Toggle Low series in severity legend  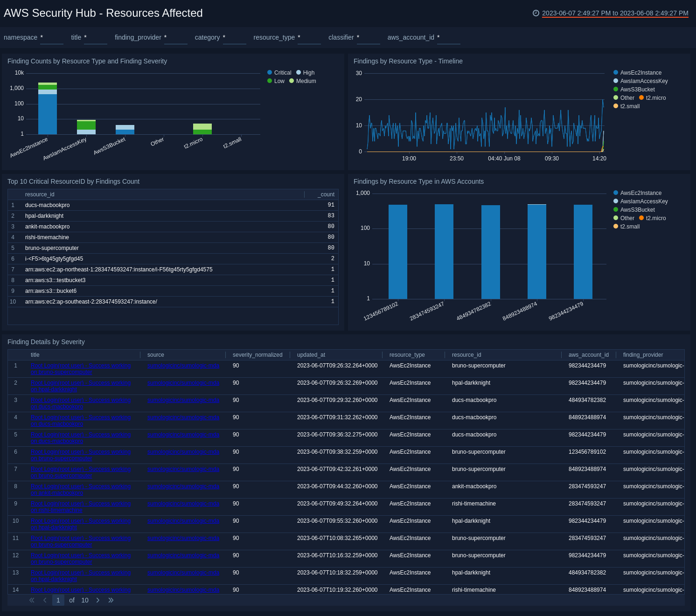pos(276,81)
